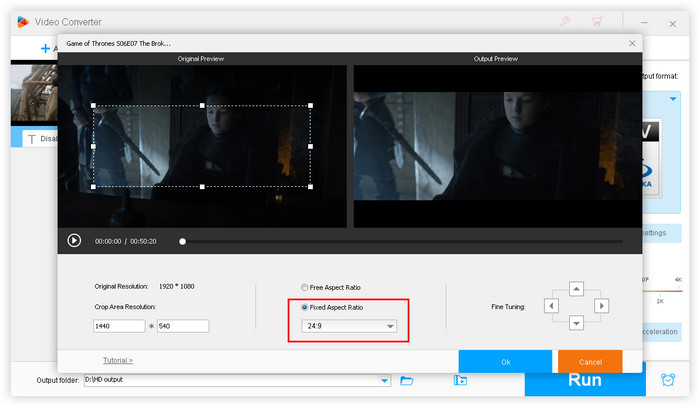Open the alarm clock scheduler icon
The height and width of the screenshot is (407, 700).
tap(668, 380)
